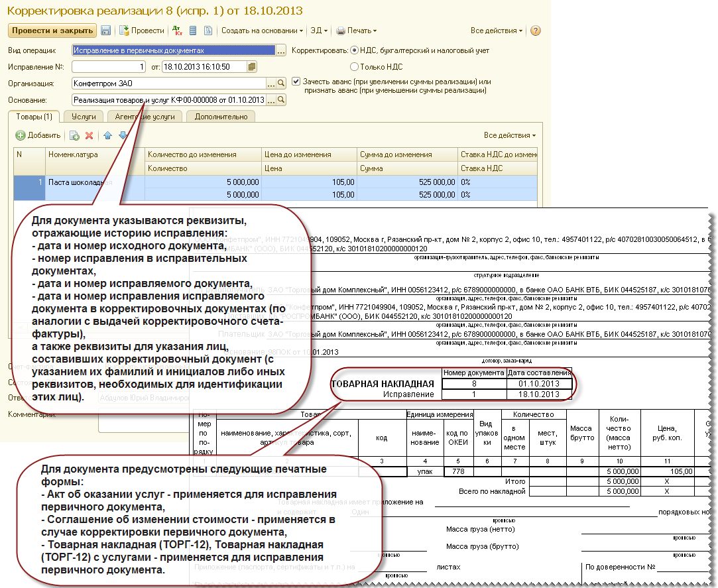The height and width of the screenshot is (588, 718).
Task: Click the document page icon before Создать на основании
Action: click(x=208, y=30)
